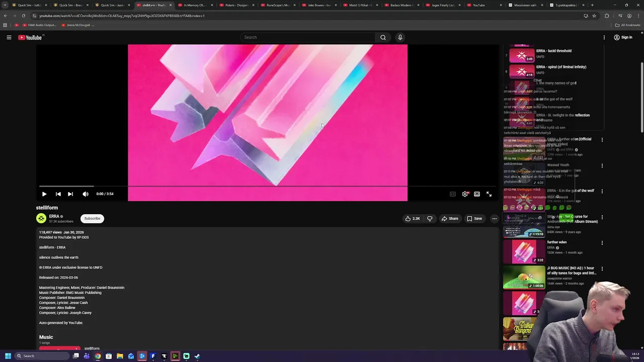Viewport: 644px width, 362px height.
Task: Go back with the browser back arrow
Action: [6, 16]
